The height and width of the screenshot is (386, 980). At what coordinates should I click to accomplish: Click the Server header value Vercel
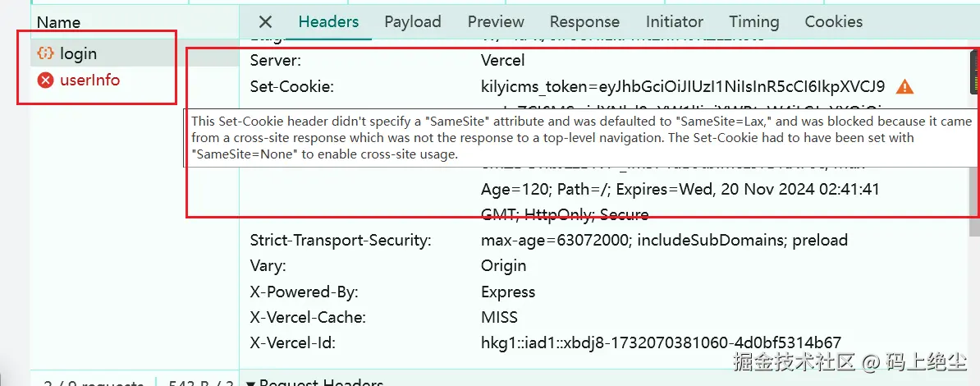coord(502,60)
